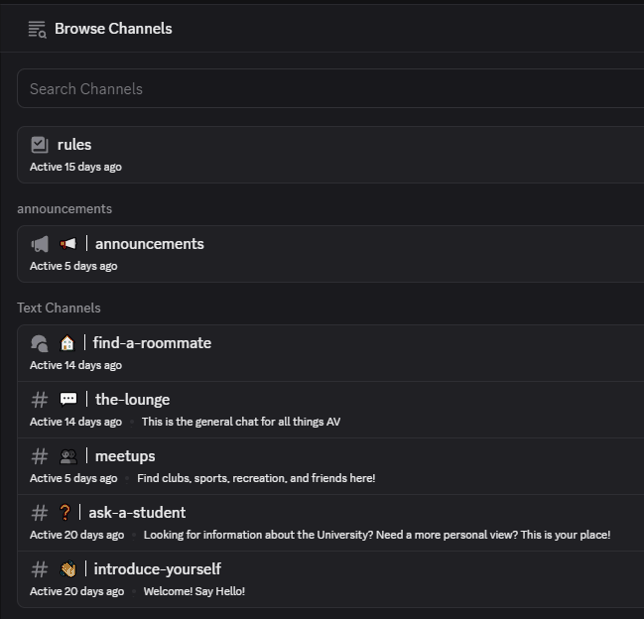Click the Browse Channels list-search icon
This screenshot has height=619, width=644.
point(37,30)
